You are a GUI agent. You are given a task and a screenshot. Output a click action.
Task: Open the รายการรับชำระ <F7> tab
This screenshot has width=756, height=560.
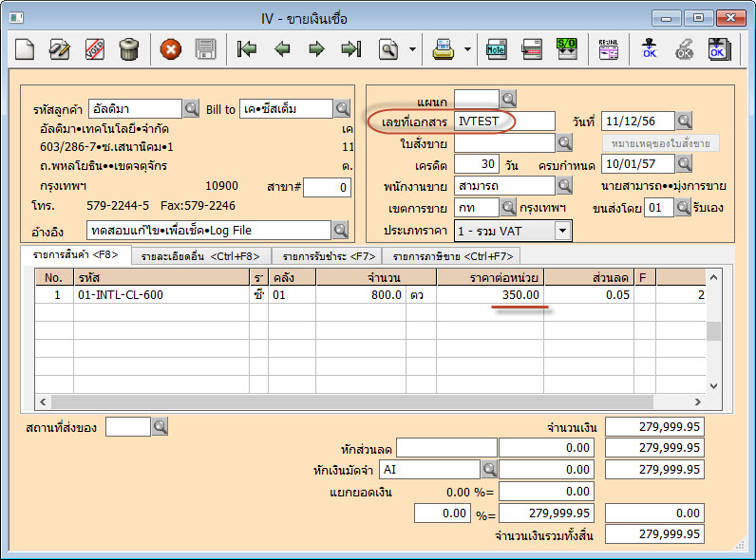(327, 255)
